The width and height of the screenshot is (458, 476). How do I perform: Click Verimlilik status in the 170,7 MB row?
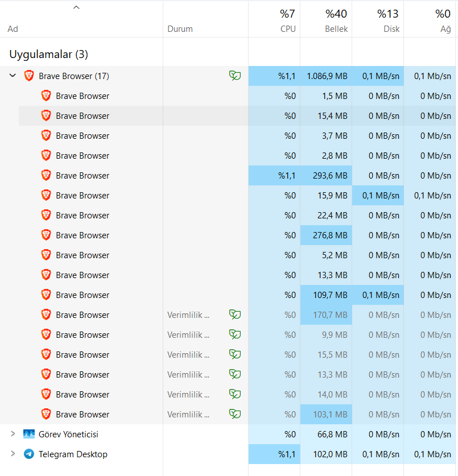[188, 315]
